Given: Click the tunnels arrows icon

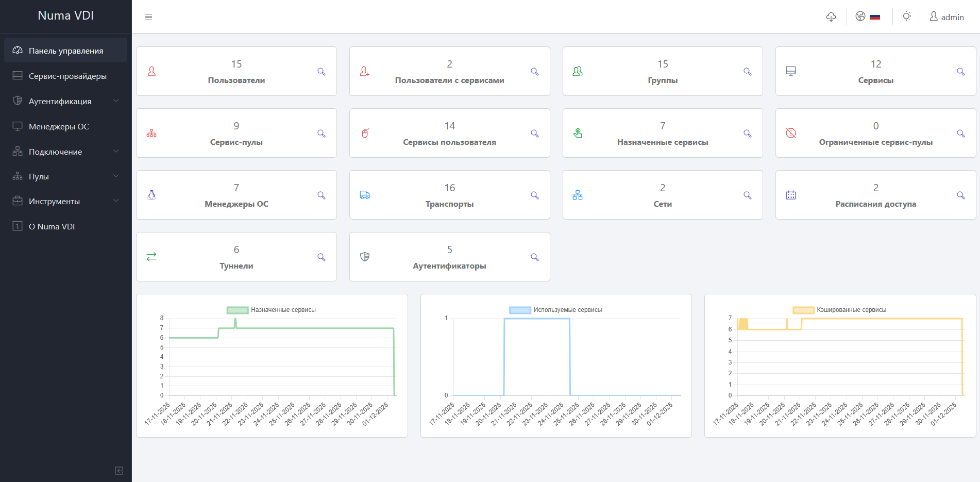Looking at the screenshot, I should (151, 257).
